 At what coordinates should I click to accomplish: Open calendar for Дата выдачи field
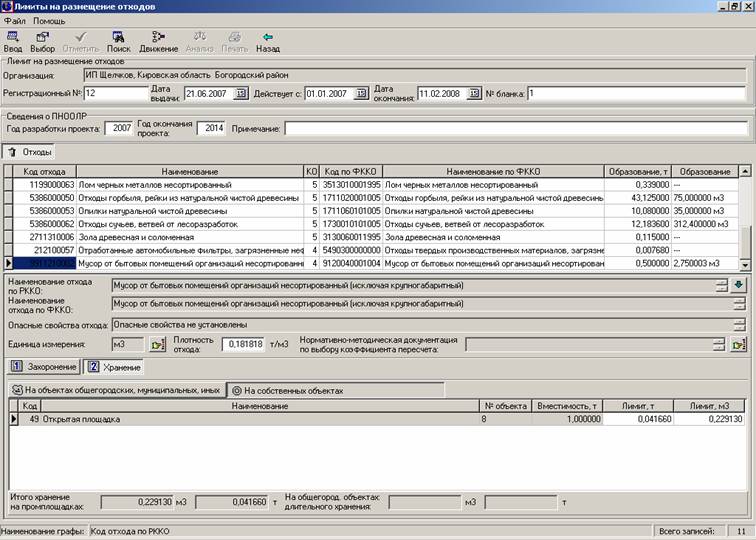coord(240,94)
